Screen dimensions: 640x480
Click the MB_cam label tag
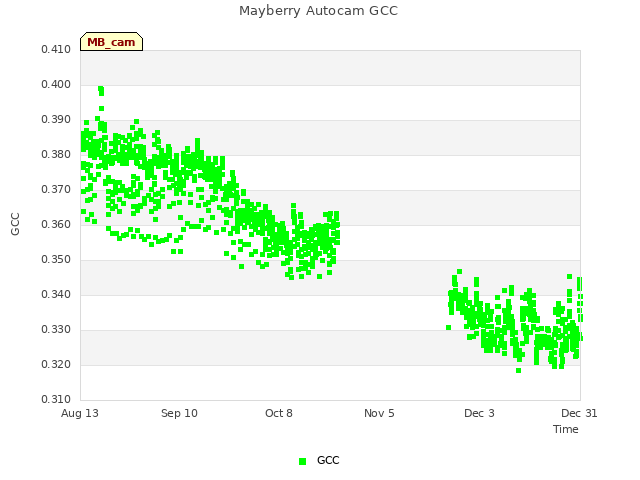click(x=111, y=42)
